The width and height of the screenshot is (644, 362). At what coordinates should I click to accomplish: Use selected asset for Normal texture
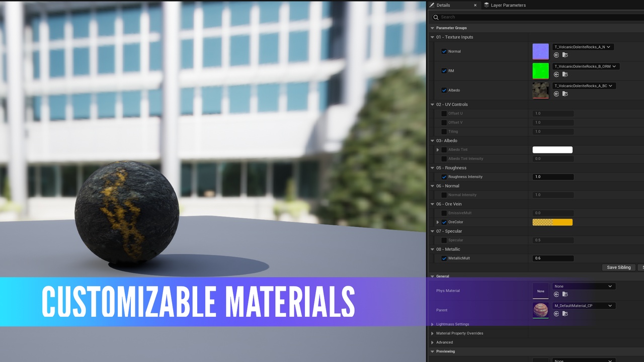(x=556, y=55)
